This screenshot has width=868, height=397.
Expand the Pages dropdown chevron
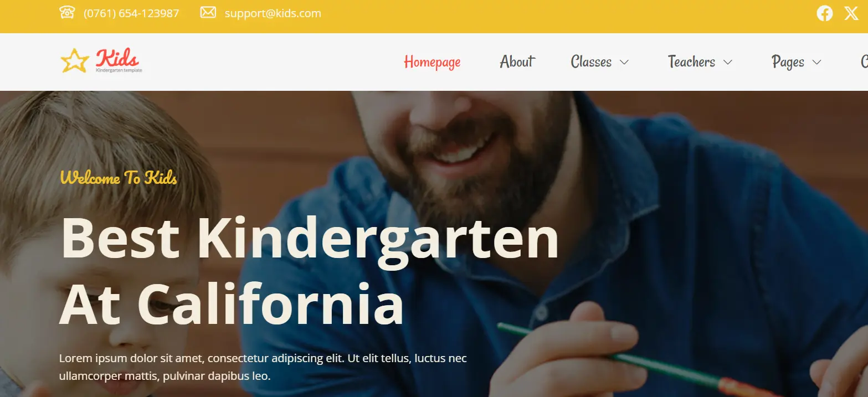point(816,62)
